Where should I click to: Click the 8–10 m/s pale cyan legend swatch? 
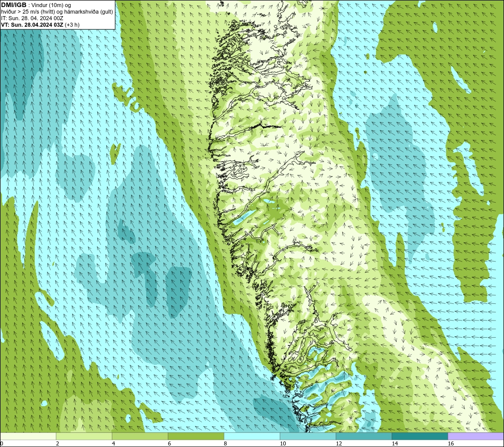click(x=251, y=436)
